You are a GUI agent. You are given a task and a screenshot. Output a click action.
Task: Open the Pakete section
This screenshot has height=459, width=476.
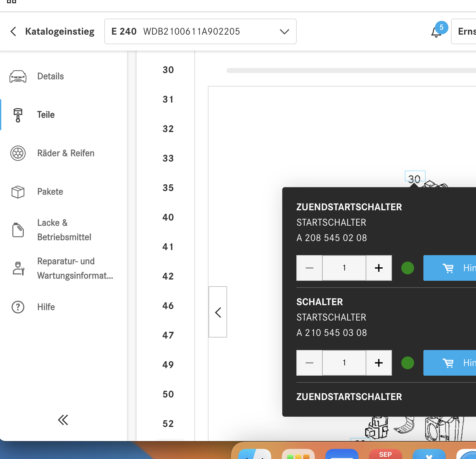click(50, 192)
